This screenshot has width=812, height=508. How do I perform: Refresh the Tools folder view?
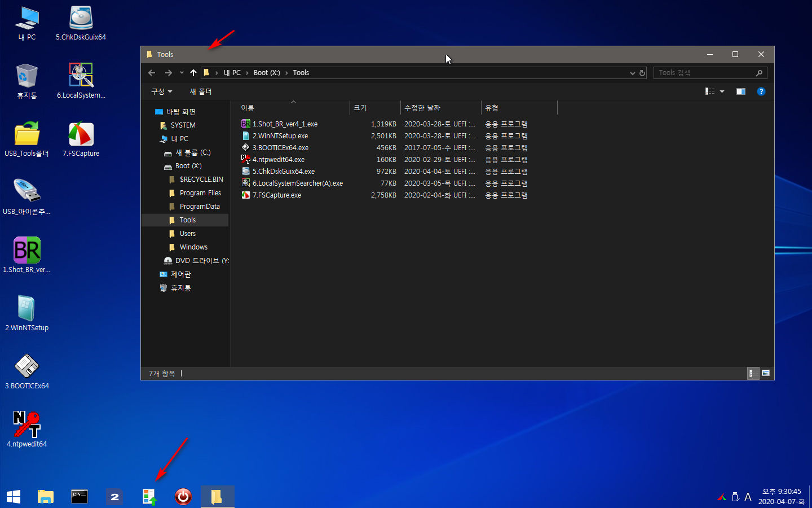[x=642, y=73]
